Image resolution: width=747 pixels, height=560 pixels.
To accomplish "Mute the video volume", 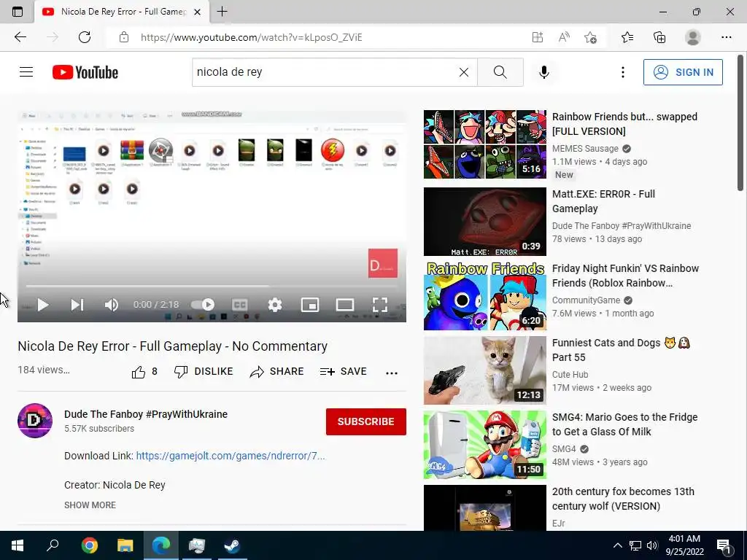I will tap(112, 305).
